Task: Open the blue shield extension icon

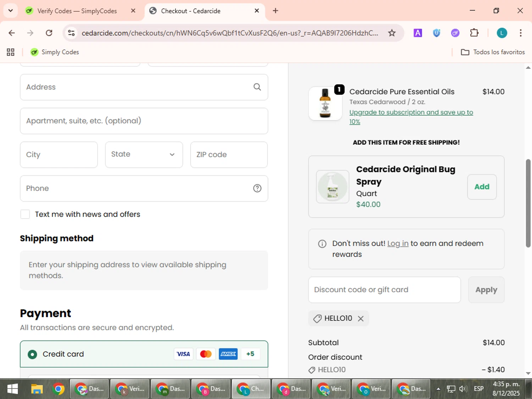Action: point(437,33)
